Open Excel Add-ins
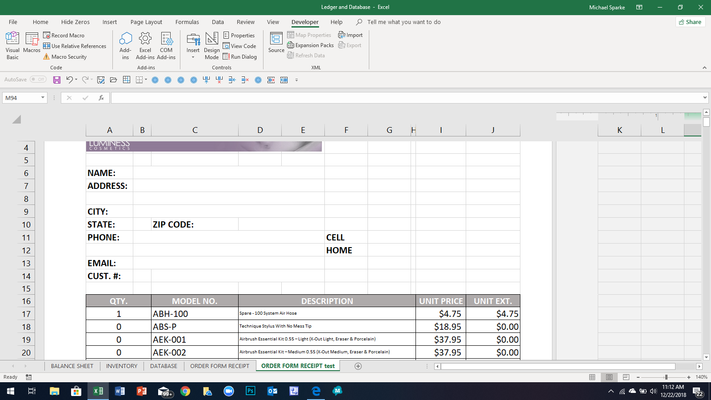The height and width of the screenshot is (400, 711). click(145, 45)
